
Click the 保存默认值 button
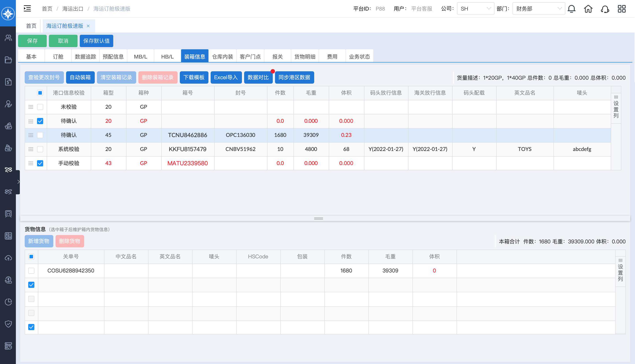click(96, 41)
